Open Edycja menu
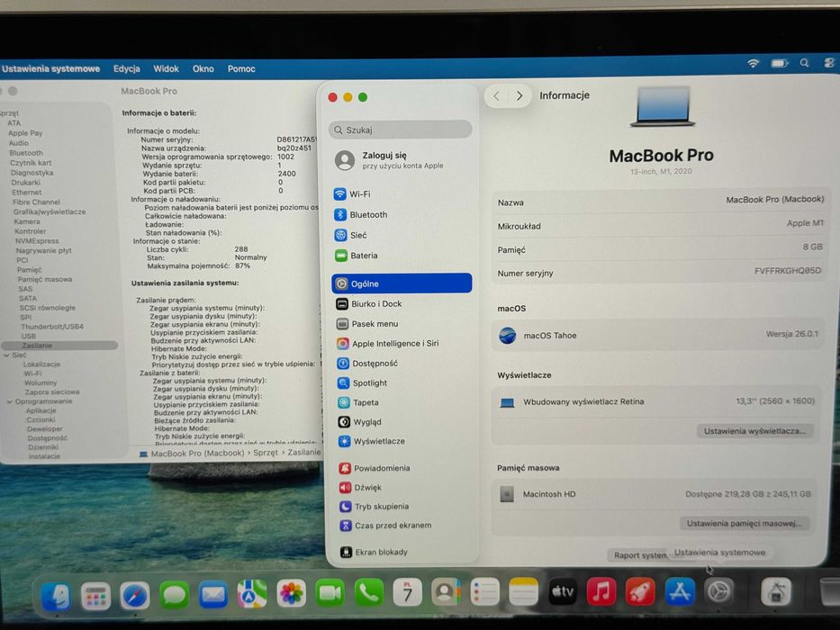840x630 pixels. click(x=126, y=68)
